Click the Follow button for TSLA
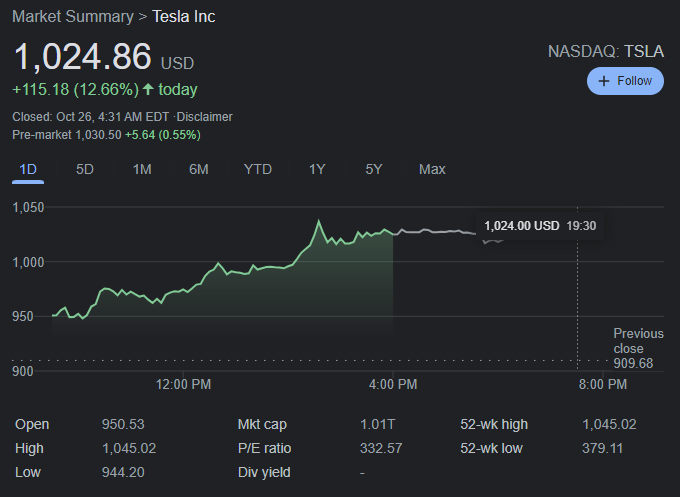The height and width of the screenshot is (497, 680). tap(625, 81)
